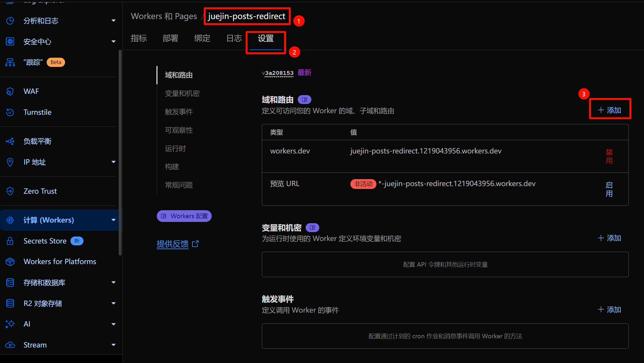Viewport: 644px width, 363px height.
Task: Click the Turnstile checkmark icon
Action: 10,112
